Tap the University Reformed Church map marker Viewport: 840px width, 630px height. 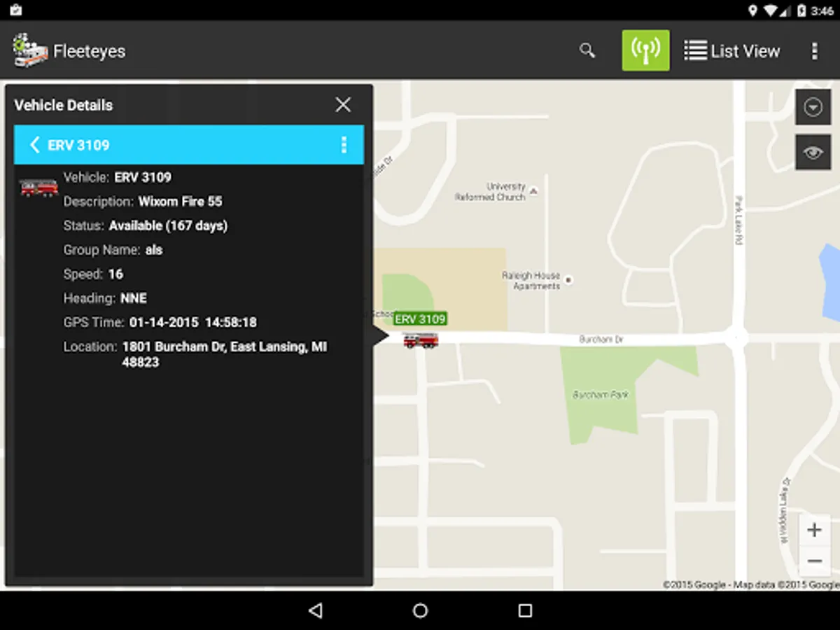533,190
